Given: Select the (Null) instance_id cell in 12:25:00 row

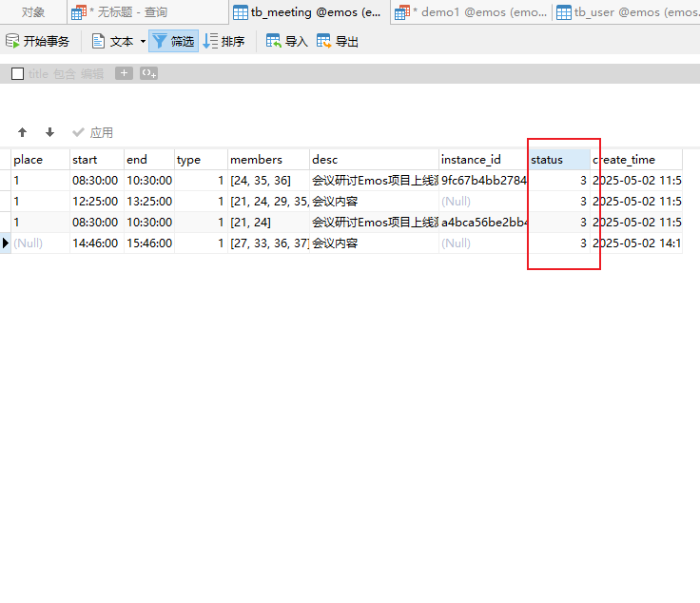Looking at the screenshot, I should click(x=483, y=202).
